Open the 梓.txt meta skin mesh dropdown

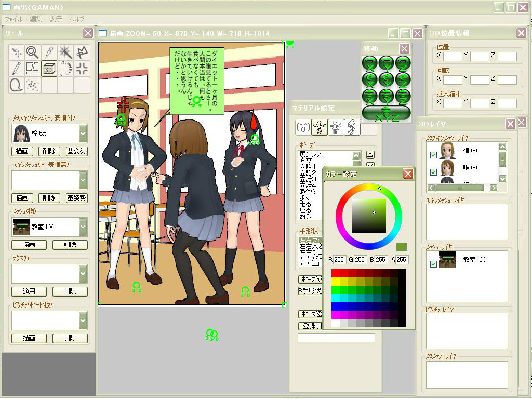[x=83, y=134]
